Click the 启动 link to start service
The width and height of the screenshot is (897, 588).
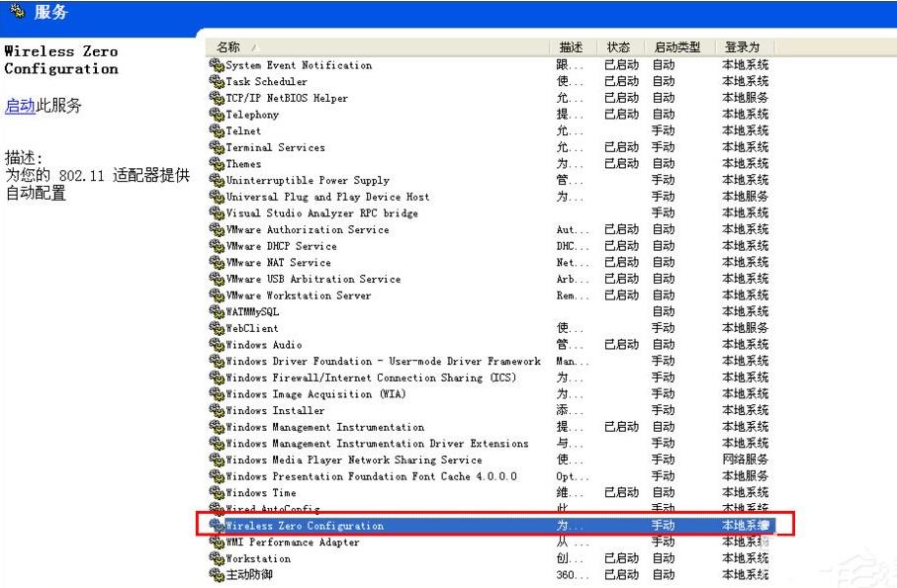pyautogui.click(x=20, y=106)
